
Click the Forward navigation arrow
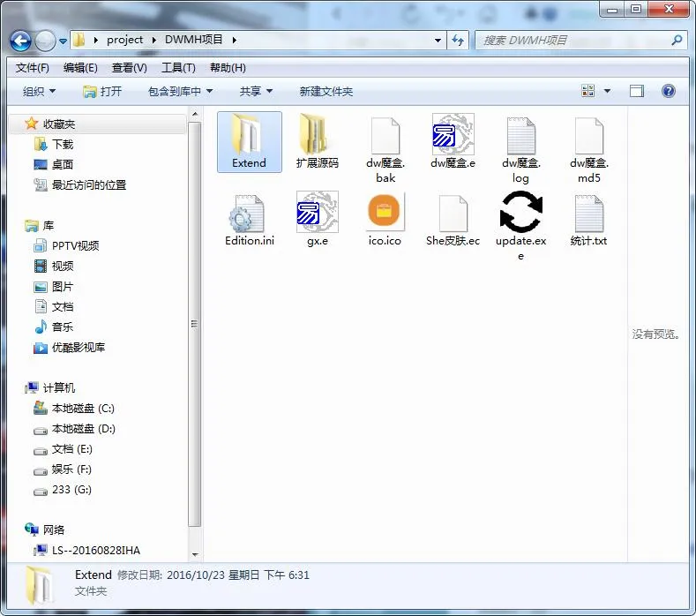pyautogui.click(x=45, y=41)
